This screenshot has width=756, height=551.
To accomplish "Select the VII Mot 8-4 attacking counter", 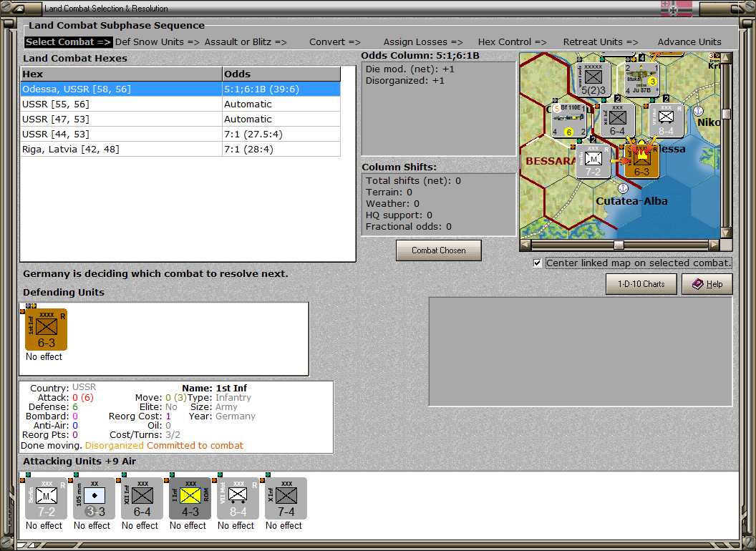I will pyautogui.click(x=238, y=499).
